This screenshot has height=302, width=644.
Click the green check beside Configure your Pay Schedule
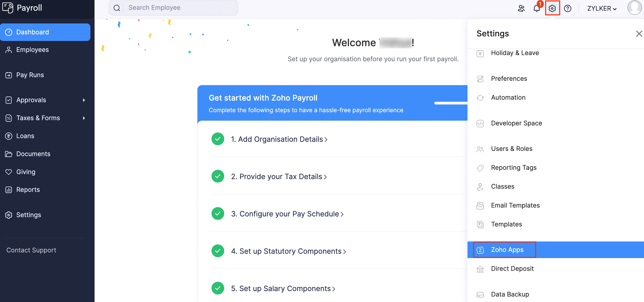[x=217, y=214]
